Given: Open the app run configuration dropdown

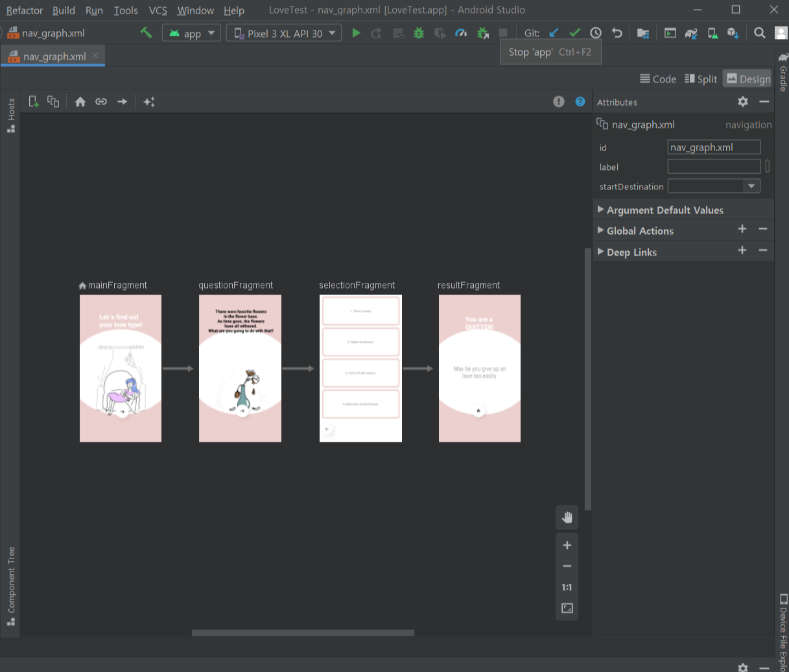Looking at the screenshot, I should click(191, 33).
